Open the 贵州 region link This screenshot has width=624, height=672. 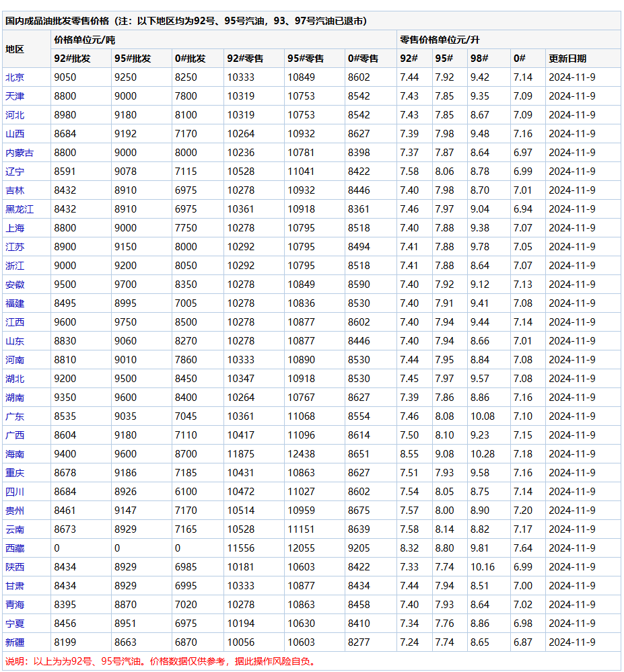[15, 511]
